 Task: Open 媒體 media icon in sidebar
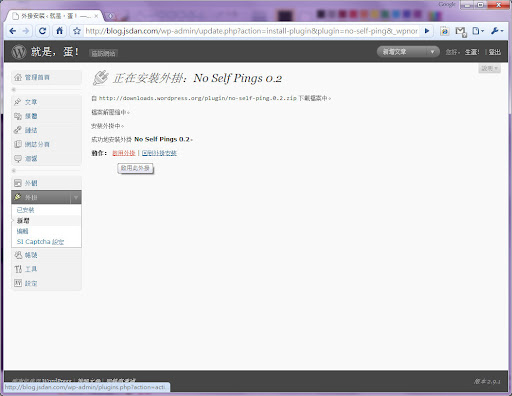tap(18, 116)
